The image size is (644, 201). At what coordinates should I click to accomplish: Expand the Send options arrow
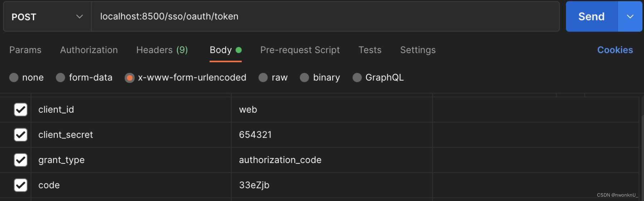[630, 16]
